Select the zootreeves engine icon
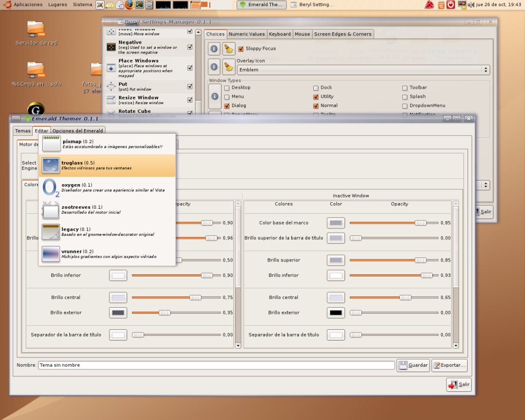 (51, 210)
